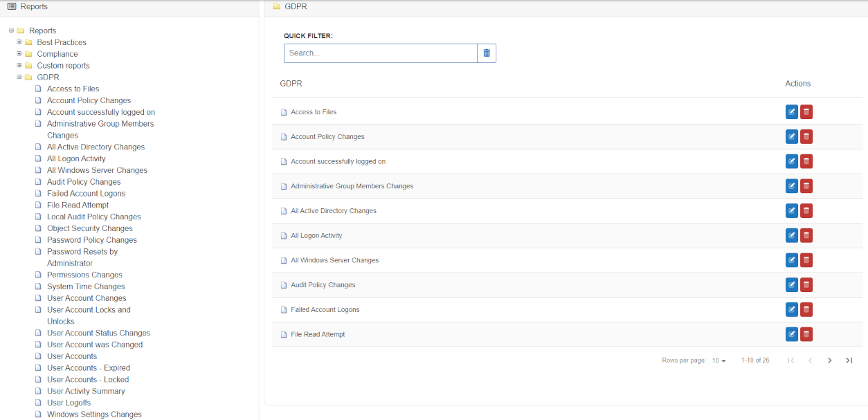The width and height of the screenshot is (868, 420).
Task: Edit All Active Directory Changes report
Action: (792, 211)
